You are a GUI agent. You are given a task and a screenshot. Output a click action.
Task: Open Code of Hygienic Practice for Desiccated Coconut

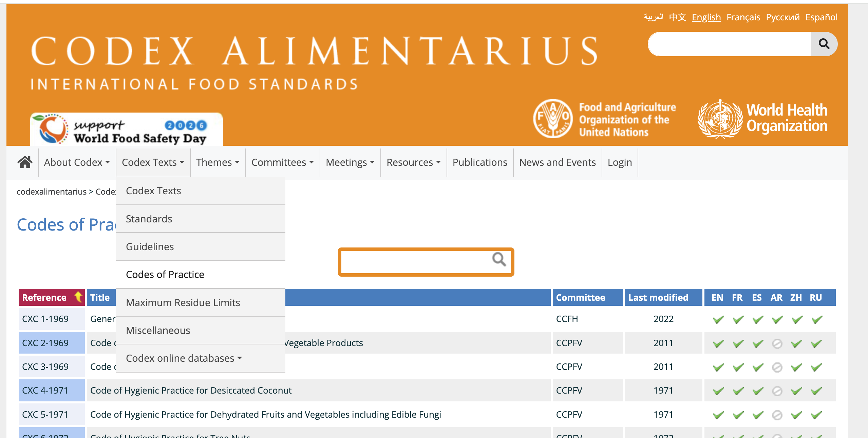click(191, 391)
